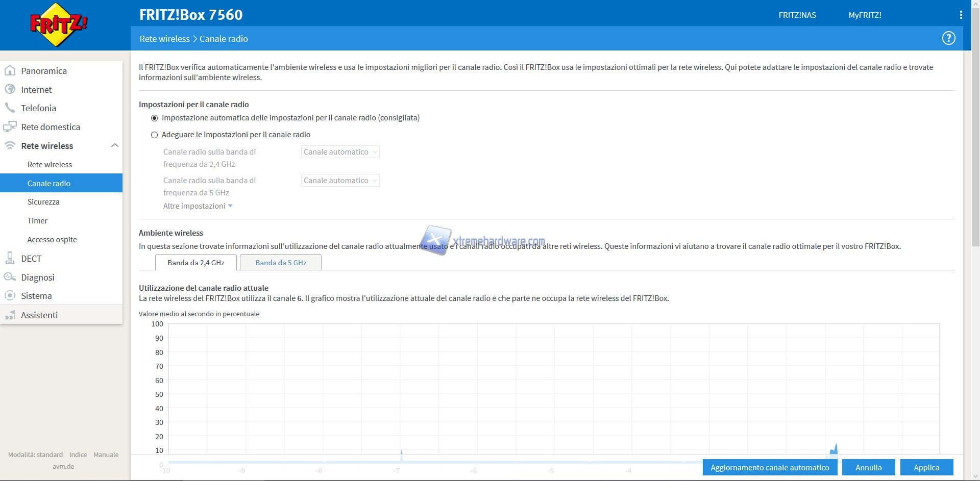Click the Diagnosi icon in sidebar
Viewport: 980px width, 481px height.
click(x=10, y=277)
